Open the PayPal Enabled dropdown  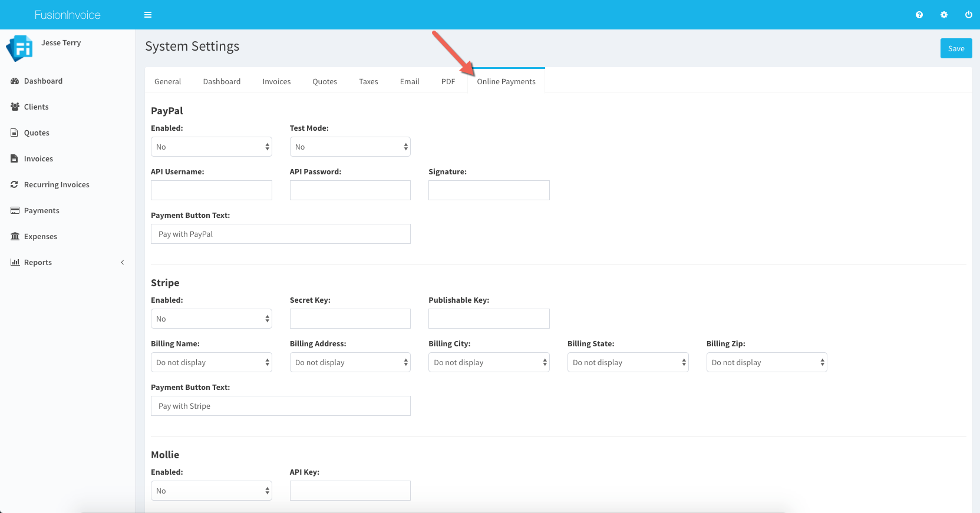click(211, 147)
